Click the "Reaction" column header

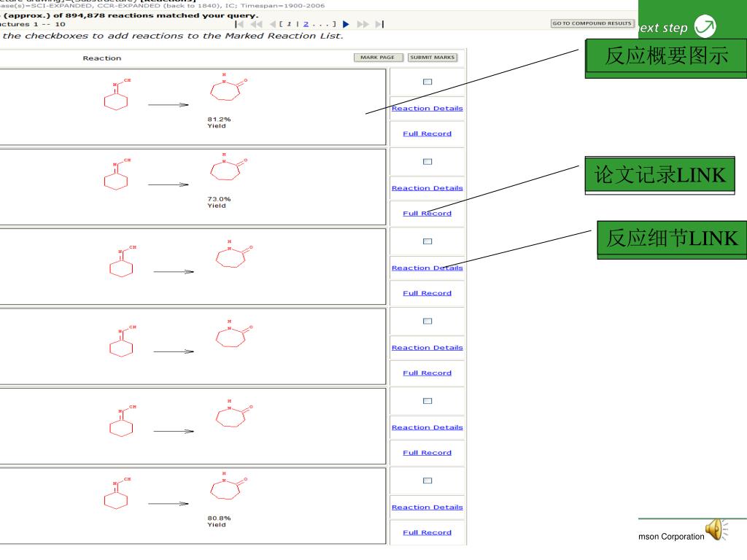point(102,58)
